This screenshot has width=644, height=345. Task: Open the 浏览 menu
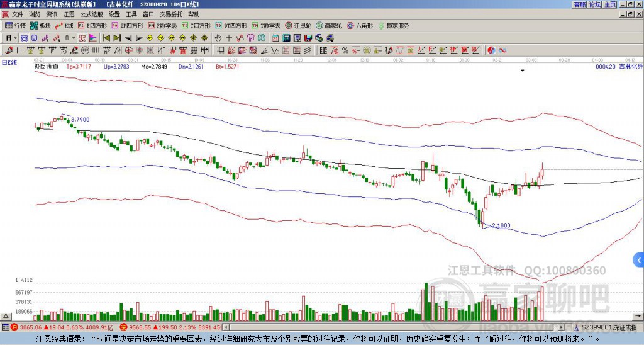pos(35,14)
